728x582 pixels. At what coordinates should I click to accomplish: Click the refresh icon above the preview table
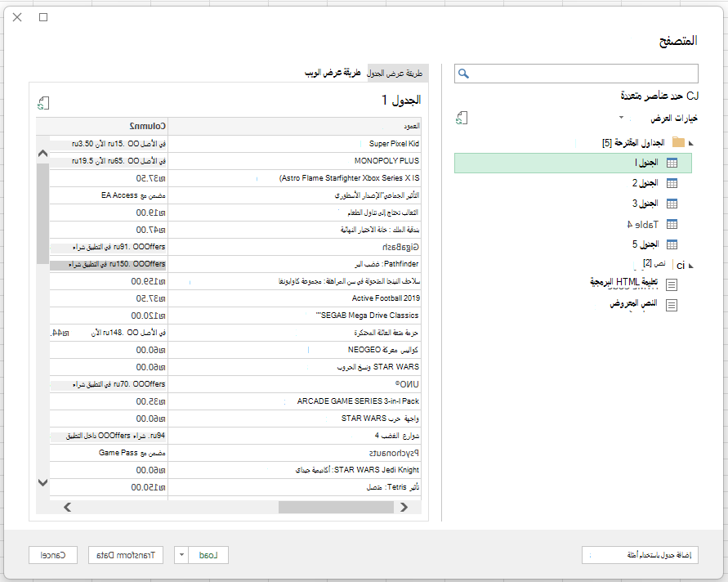click(x=43, y=103)
